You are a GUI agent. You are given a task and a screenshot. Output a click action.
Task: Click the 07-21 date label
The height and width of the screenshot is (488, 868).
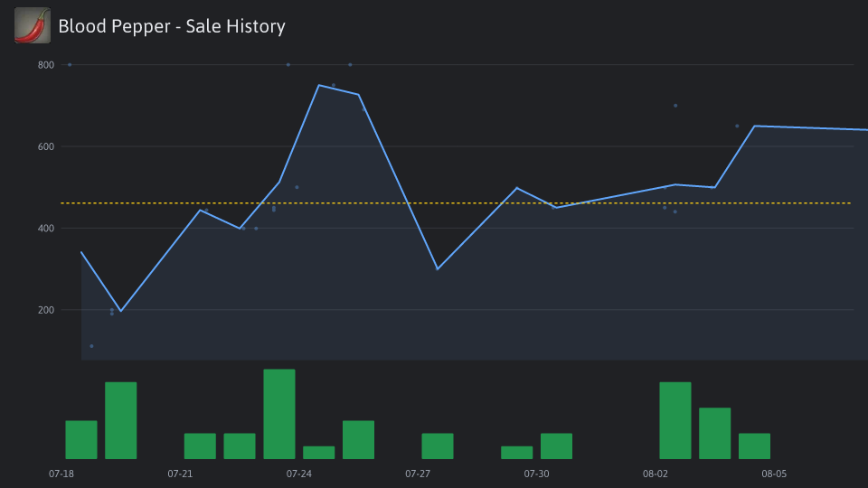click(180, 474)
